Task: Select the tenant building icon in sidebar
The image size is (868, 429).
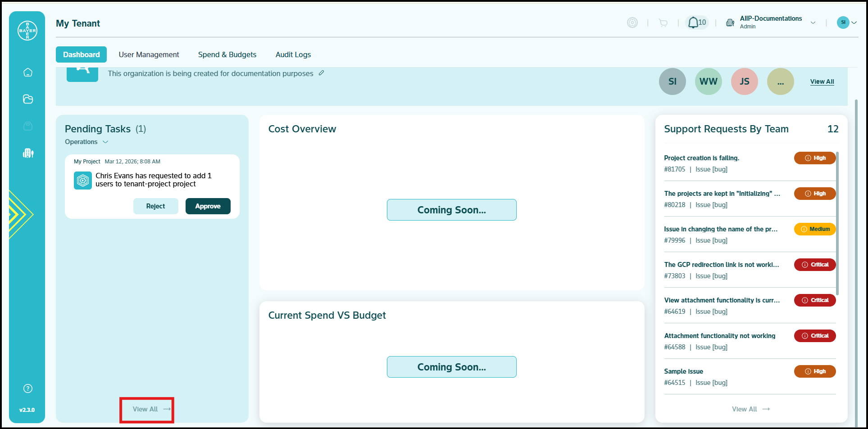Action: [28, 153]
